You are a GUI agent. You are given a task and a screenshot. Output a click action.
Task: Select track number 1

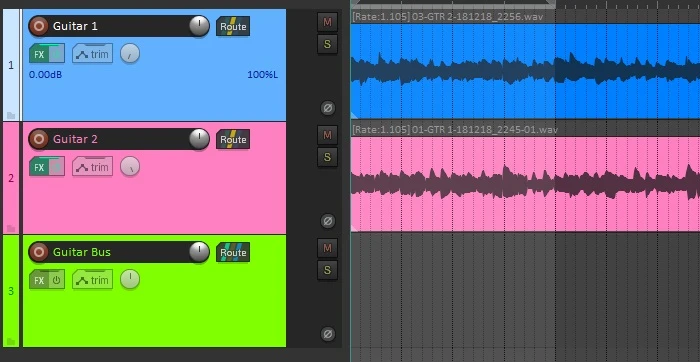coord(11,65)
